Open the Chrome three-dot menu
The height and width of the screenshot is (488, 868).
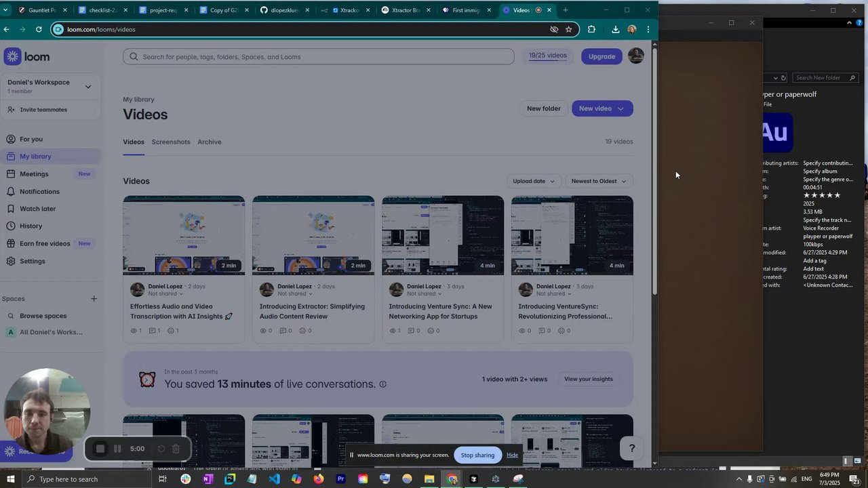click(x=648, y=29)
